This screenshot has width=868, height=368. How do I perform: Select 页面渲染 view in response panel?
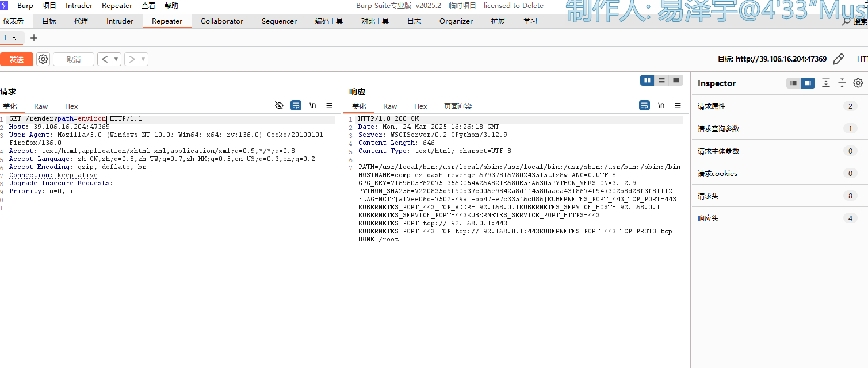(x=458, y=106)
